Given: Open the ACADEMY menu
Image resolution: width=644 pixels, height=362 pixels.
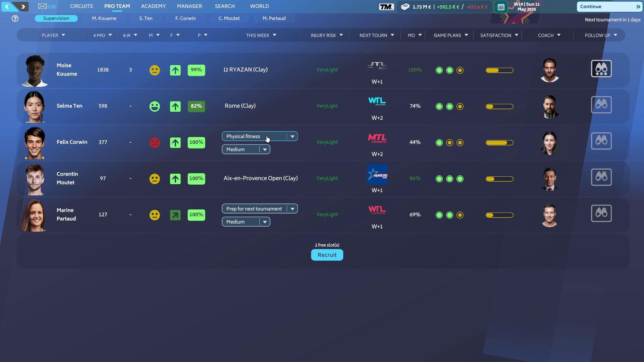Looking at the screenshot, I should click(x=153, y=6).
